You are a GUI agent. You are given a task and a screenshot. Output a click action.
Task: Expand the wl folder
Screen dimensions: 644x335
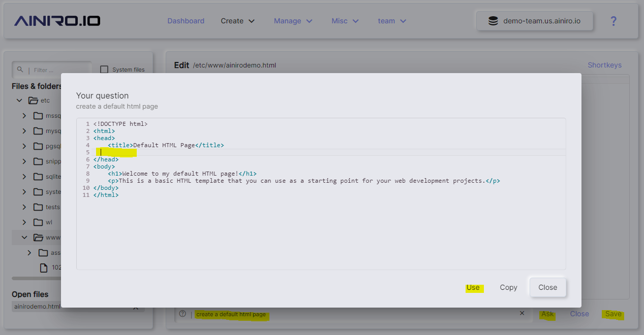[x=24, y=222]
